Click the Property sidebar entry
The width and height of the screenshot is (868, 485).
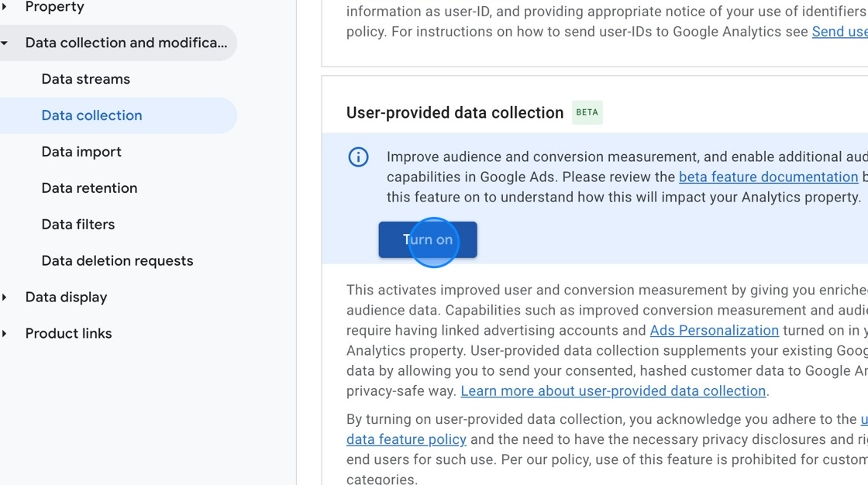coord(55,7)
